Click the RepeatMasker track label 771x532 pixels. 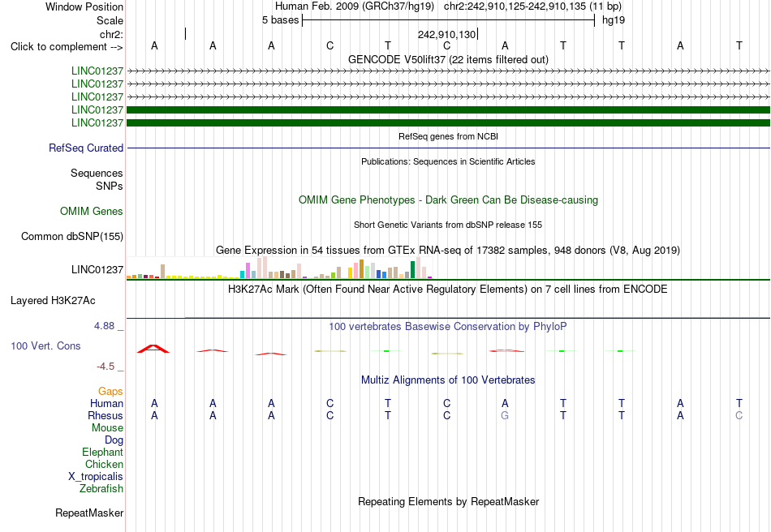[x=89, y=513]
